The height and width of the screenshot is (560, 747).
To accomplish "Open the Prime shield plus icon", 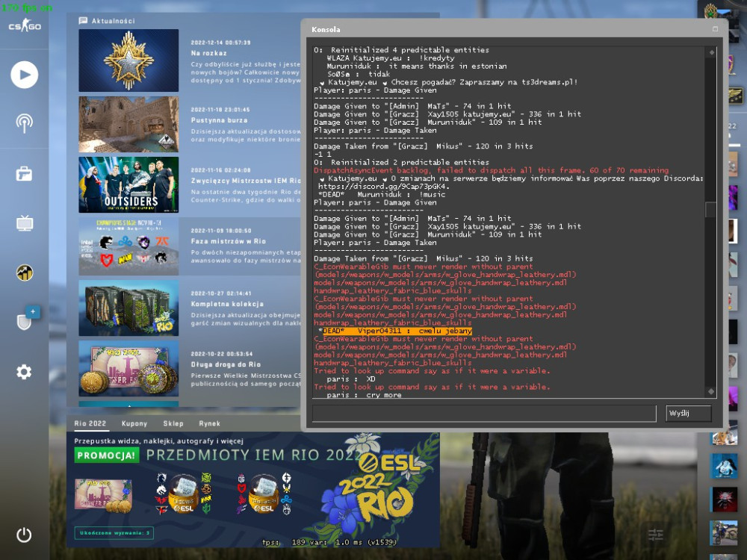I will [x=27, y=319].
